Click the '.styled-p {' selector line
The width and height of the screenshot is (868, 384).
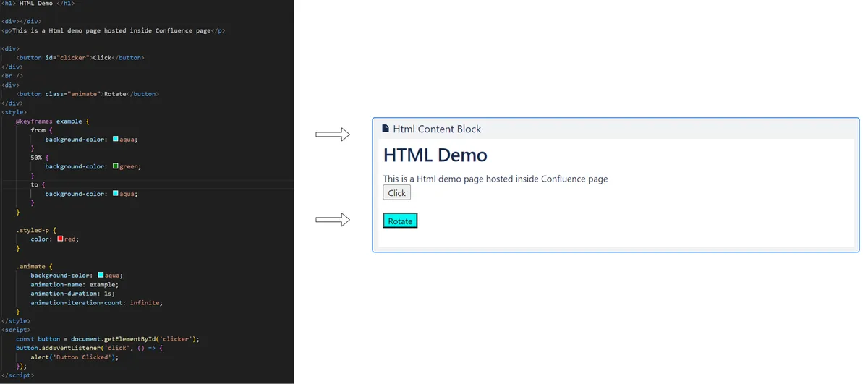click(36, 230)
